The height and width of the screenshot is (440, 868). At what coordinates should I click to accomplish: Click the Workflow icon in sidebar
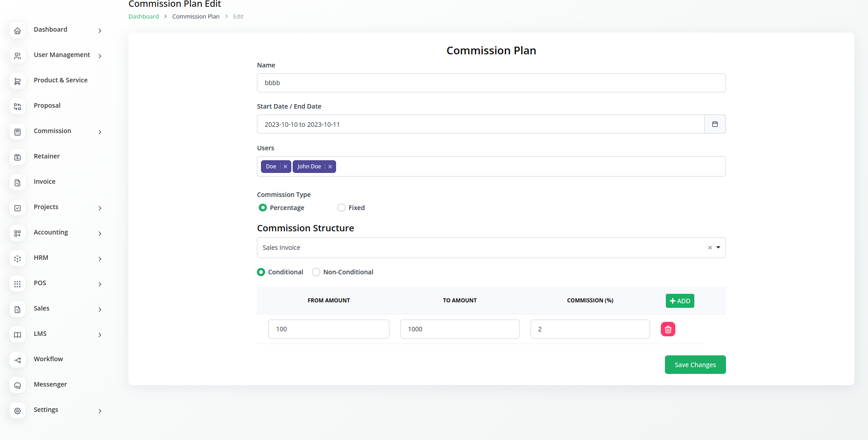pyautogui.click(x=18, y=360)
